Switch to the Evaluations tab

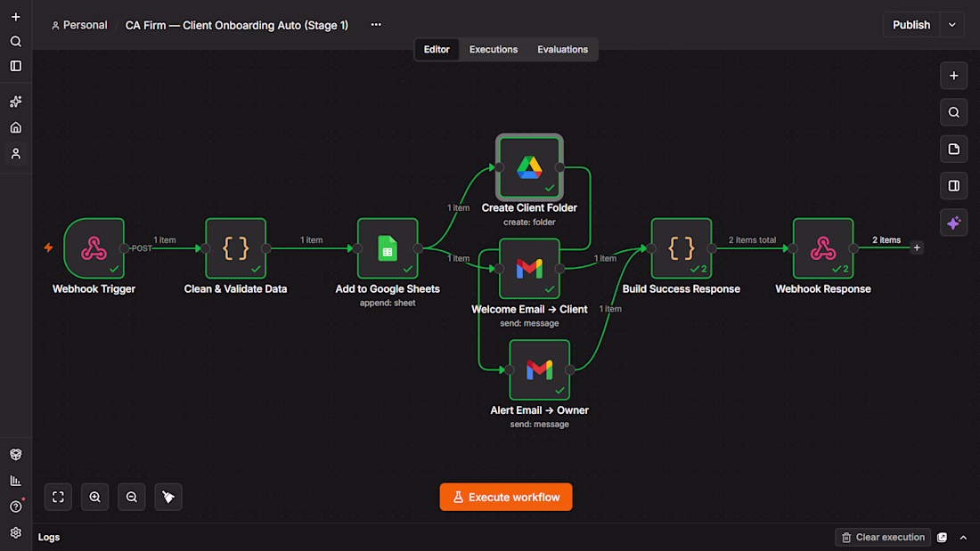(562, 49)
